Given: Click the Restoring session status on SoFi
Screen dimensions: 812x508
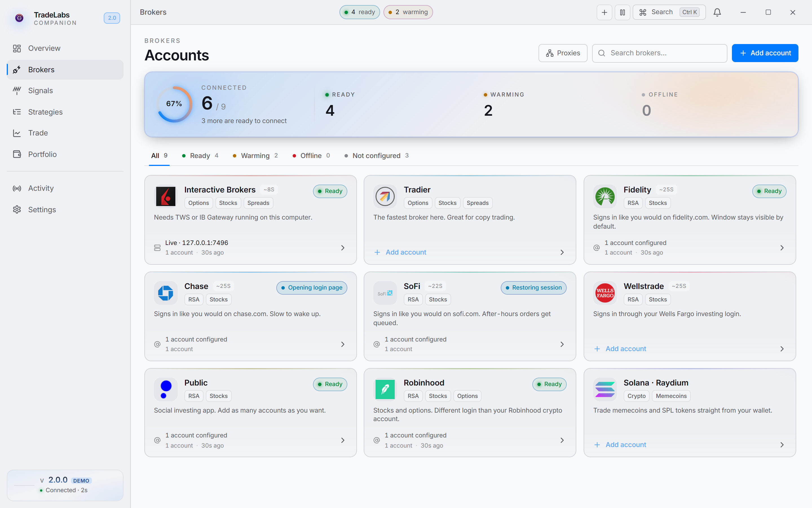Looking at the screenshot, I should pyautogui.click(x=533, y=288).
